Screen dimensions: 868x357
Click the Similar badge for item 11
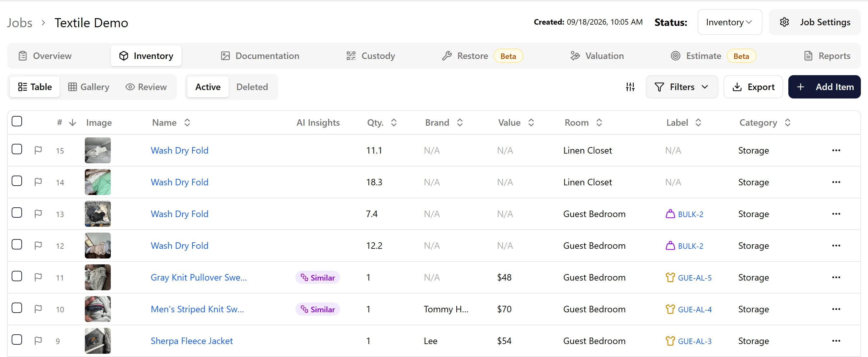pos(318,277)
